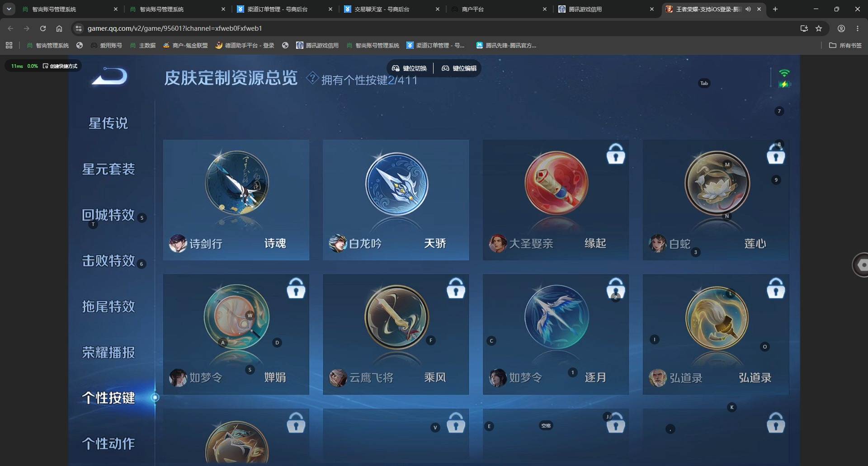Image resolution: width=868 pixels, height=466 pixels.
Task: Open the 键位切换 key switch control
Action: (409, 68)
